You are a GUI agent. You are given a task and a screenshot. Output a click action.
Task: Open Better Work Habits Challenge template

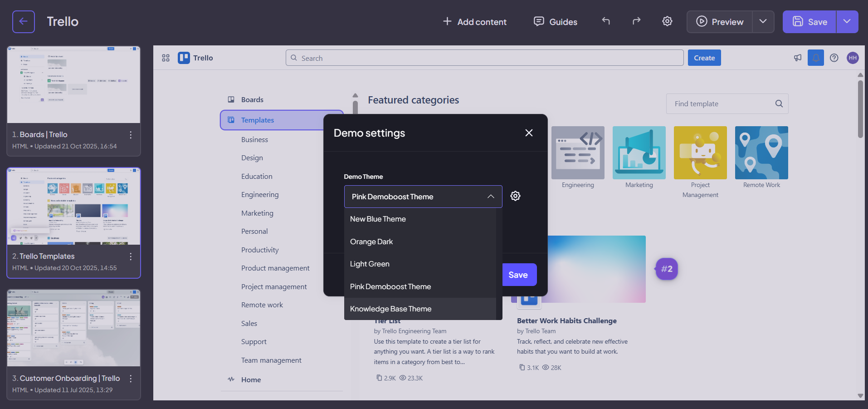[567, 320]
